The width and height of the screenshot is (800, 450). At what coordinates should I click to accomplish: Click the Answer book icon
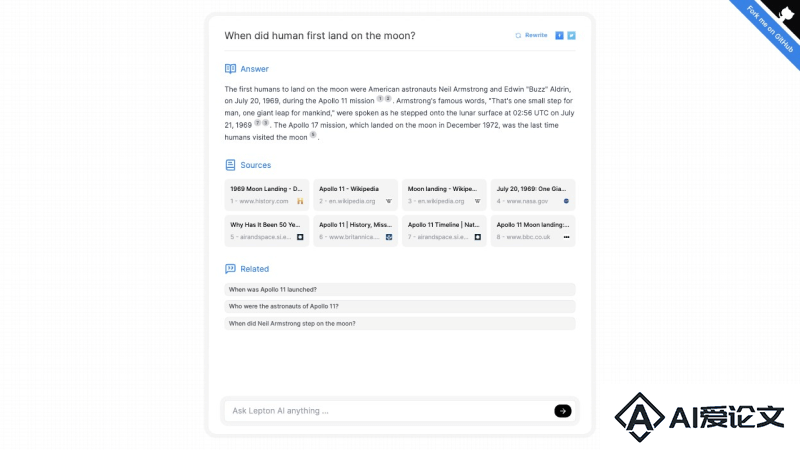click(230, 68)
